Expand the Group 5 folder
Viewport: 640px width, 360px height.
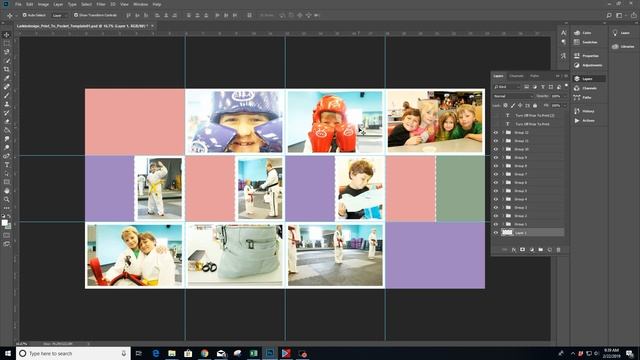click(503, 191)
